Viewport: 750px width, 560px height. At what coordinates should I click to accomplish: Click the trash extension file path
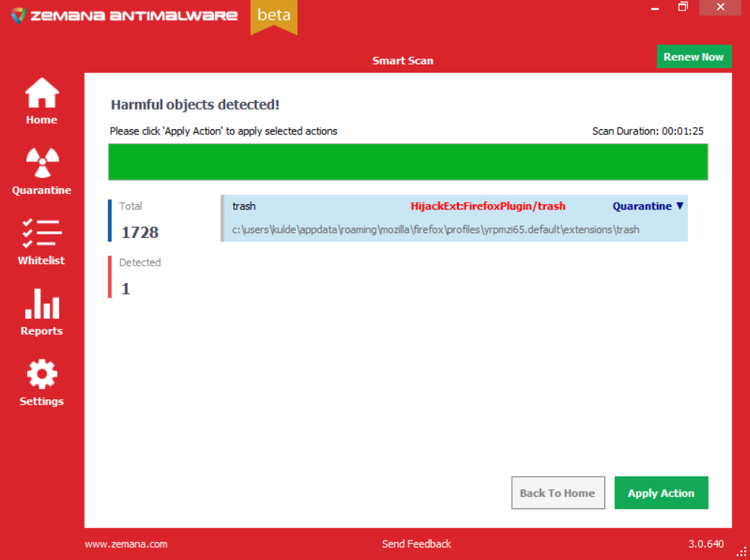click(435, 230)
